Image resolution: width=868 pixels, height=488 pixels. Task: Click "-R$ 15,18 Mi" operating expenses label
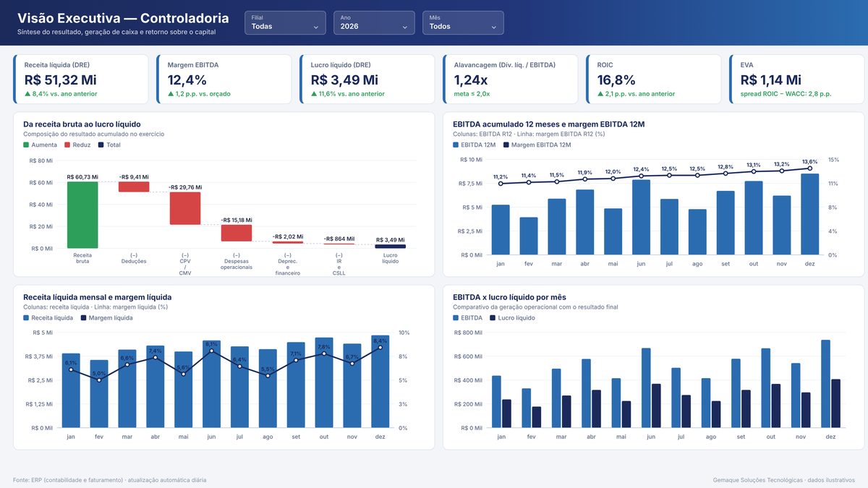pyautogui.click(x=237, y=220)
